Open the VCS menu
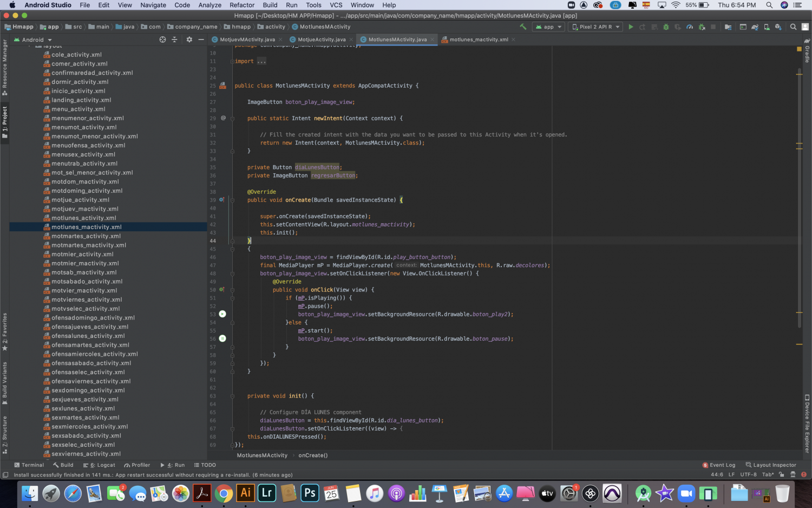This screenshot has width=812, height=508. point(336,5)
